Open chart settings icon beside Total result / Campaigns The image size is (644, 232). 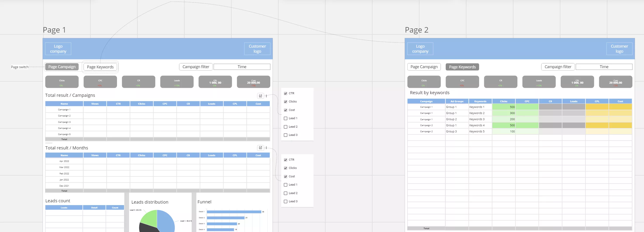(x=260, y=96)
